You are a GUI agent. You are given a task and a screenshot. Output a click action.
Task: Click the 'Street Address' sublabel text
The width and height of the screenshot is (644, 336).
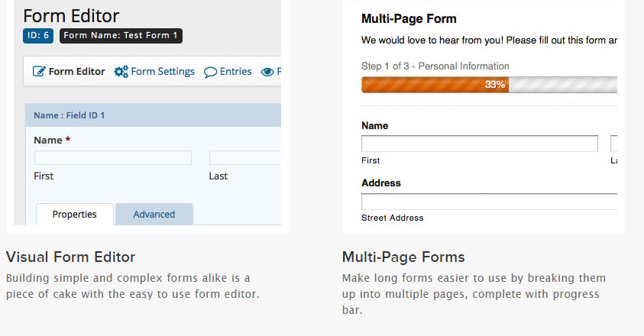[x=392, y=218]
